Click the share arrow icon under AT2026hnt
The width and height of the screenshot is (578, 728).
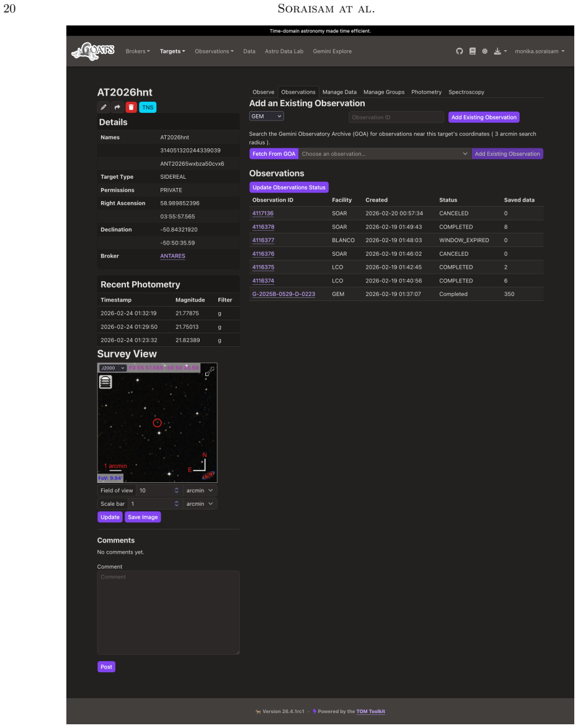coord(117,107)
